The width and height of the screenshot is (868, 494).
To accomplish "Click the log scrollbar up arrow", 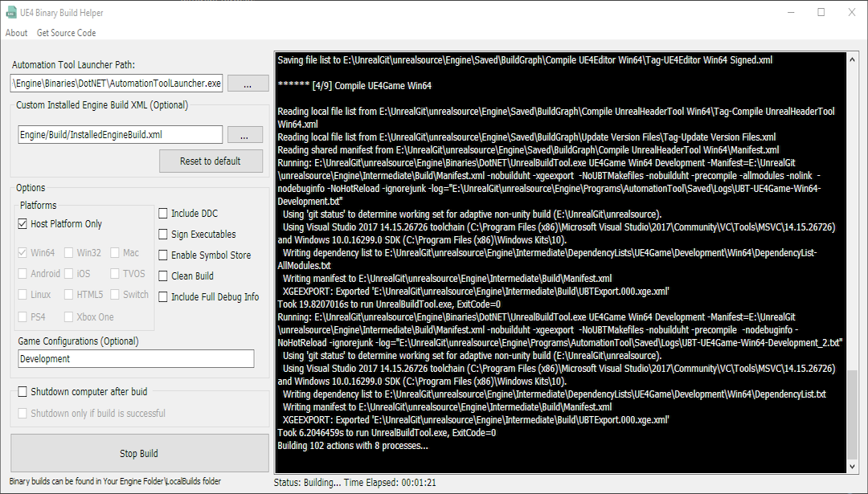I will point(853,59).
